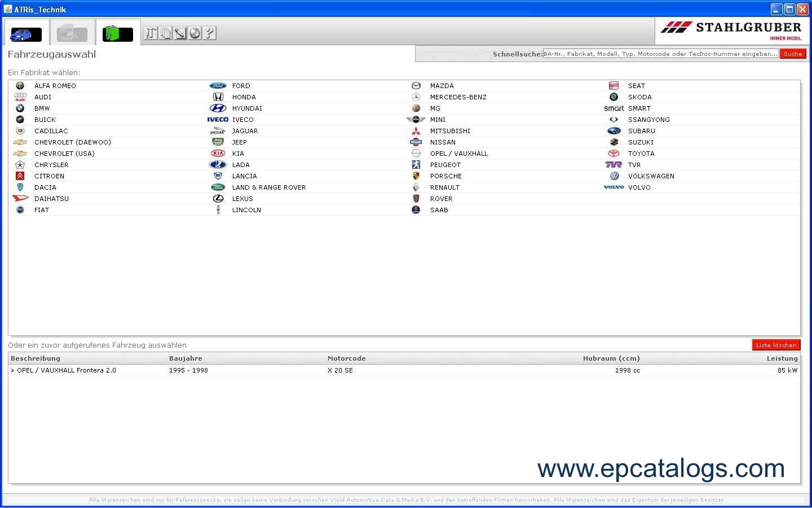Click the Honda logo icon
812x508 pixels.
point(218,97)
